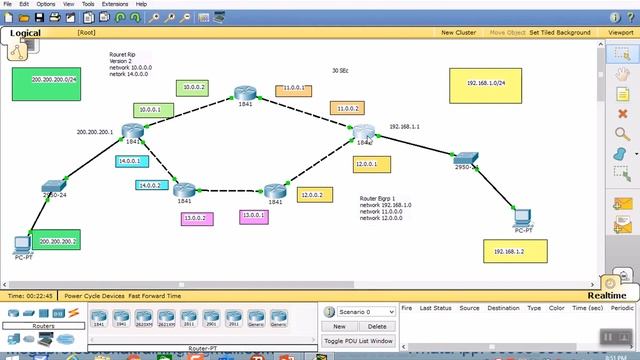
Task: Select the Draw Polygon shape tool
Action: (x=620, y=154)
